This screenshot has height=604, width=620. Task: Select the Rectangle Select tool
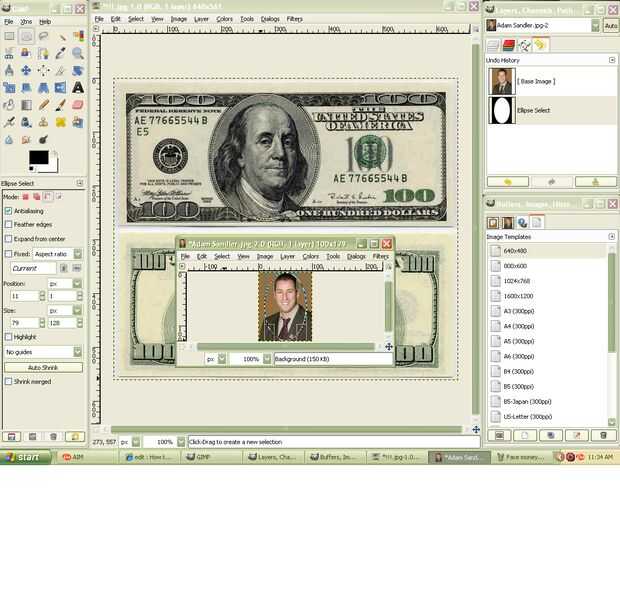9,36
